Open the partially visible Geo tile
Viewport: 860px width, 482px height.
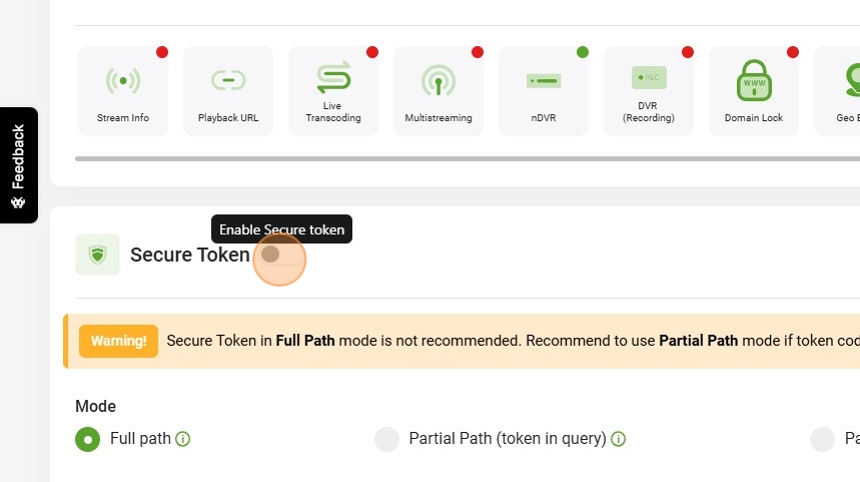(838, 91)
